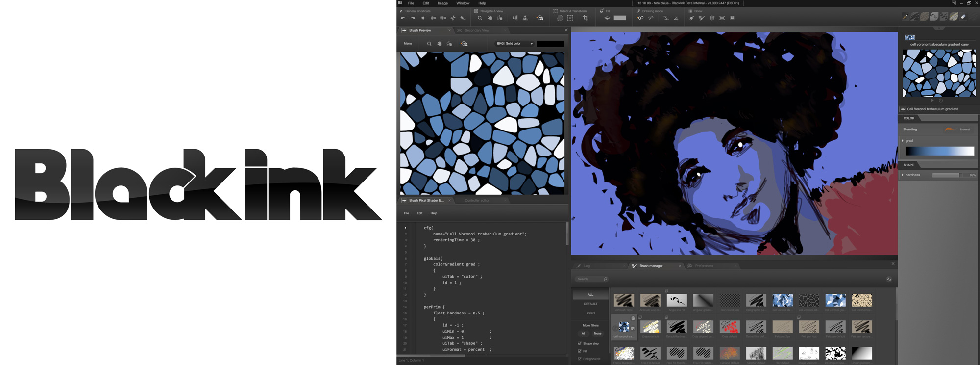980x365 pixels.
Task: Select the USER brush category
Action: tap(590, 313)
